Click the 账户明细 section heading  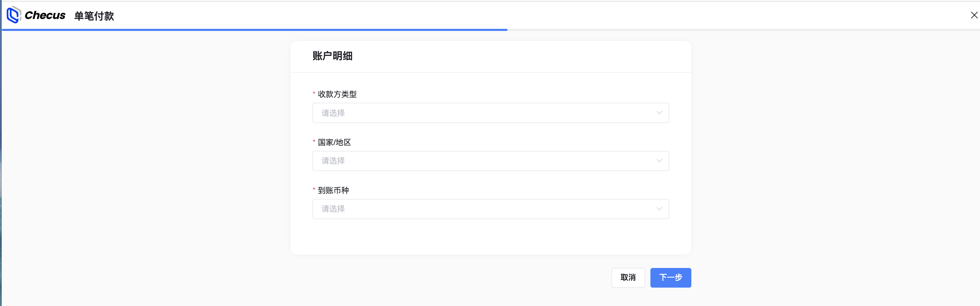(x=332, y=56)
